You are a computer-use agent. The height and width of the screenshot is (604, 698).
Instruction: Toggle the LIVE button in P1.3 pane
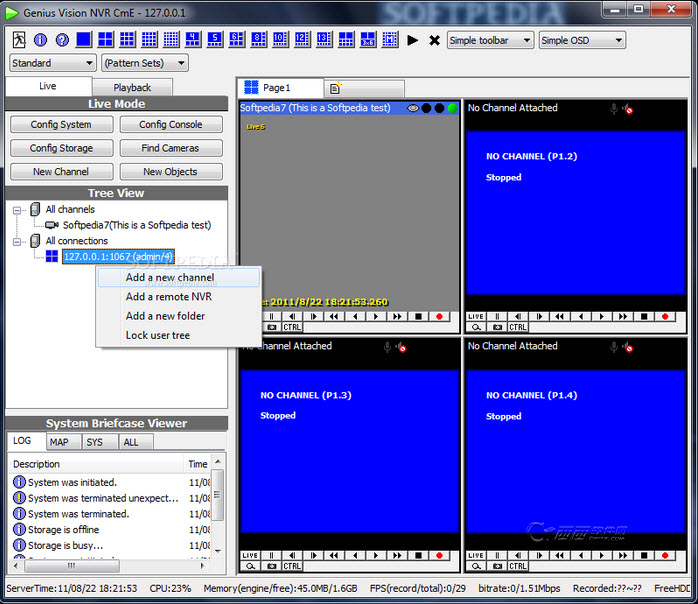coord(250,555)
